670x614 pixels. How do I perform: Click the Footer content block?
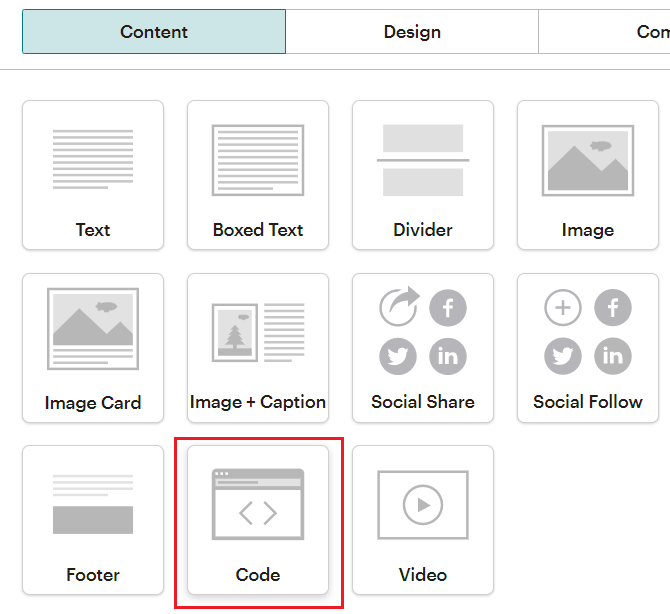pos(92,519)
